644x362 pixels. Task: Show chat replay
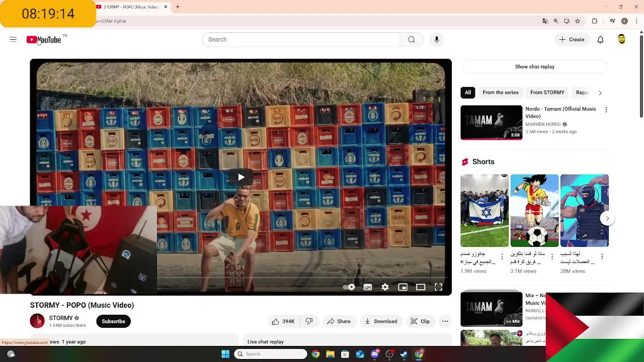(x=534, y=67)
